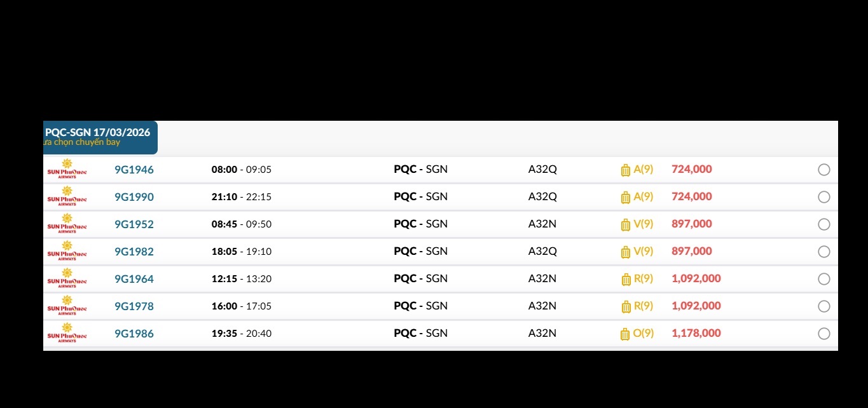The image size is (868, 408).
Task: Click Sun PhuQuoc Airways logo on 9G1986 row
Action: 67,334
